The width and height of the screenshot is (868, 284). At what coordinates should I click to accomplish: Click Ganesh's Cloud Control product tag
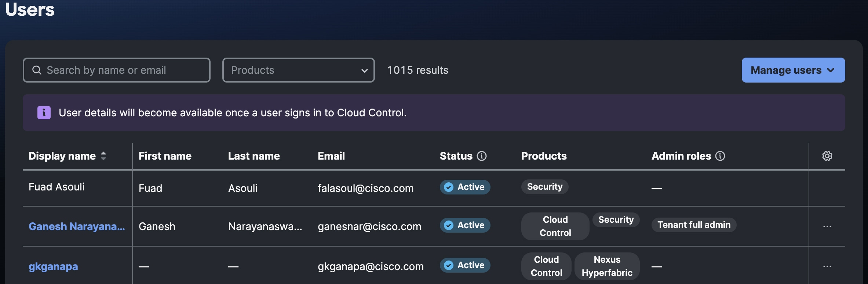(555, 226)
